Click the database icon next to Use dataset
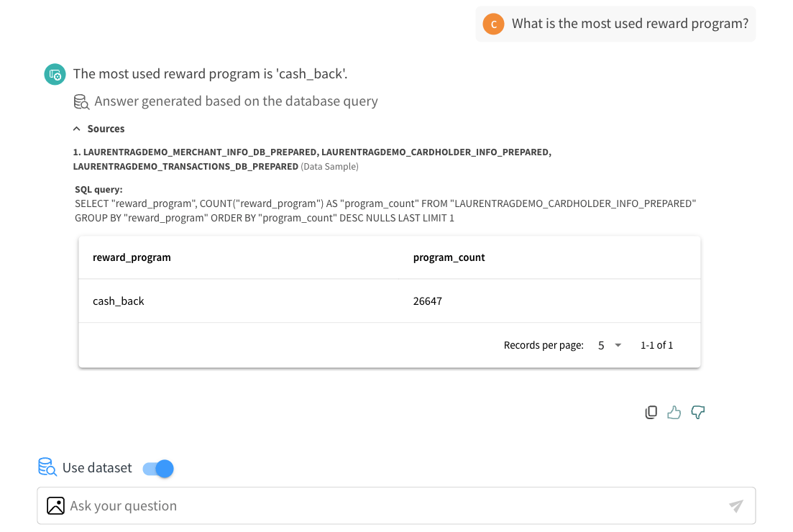Viewport: 793px width, 532px height. 46,467
